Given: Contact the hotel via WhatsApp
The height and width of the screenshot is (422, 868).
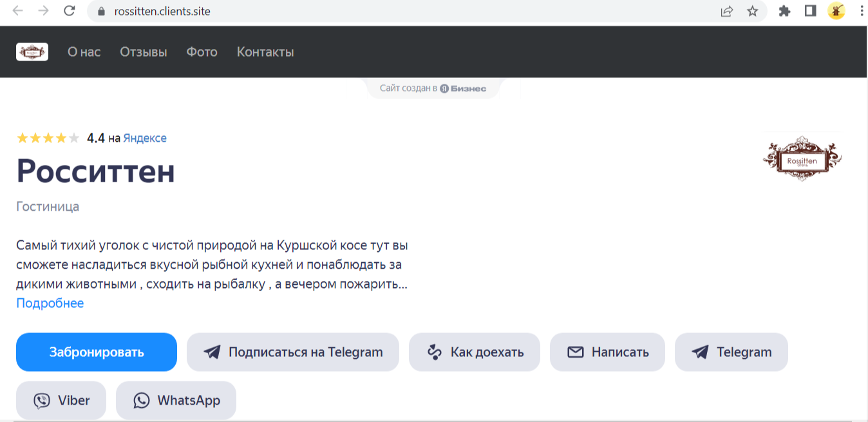Looking at the screenshot, I should point(176,401).
